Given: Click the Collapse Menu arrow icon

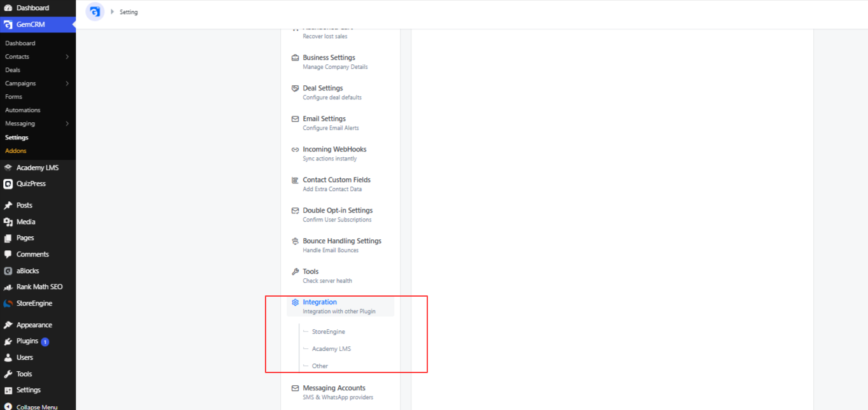Looking at the screenshot, I should (x=8, y=407).
